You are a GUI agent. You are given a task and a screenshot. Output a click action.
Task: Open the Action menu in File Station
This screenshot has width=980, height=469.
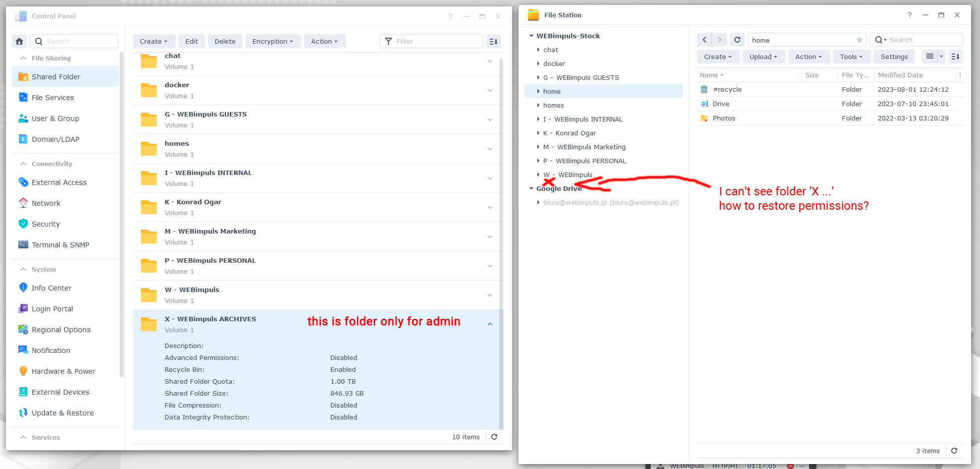click(x=809, y=57)
